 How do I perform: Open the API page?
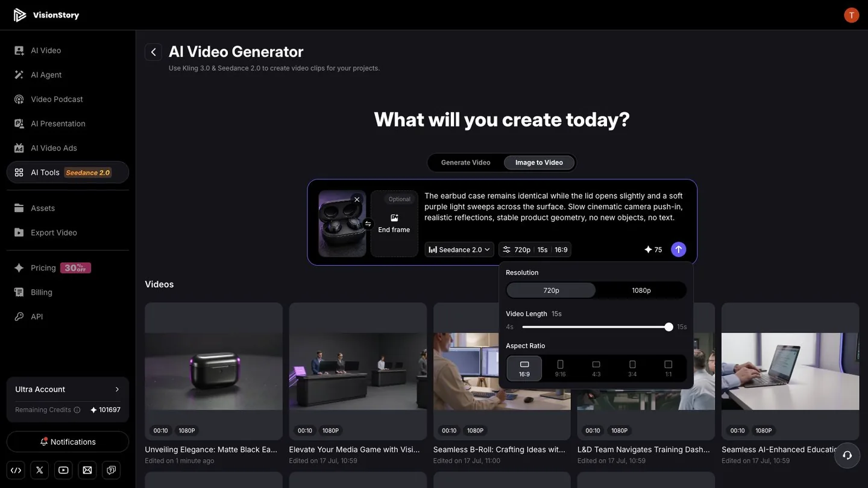tap(68, 317)
